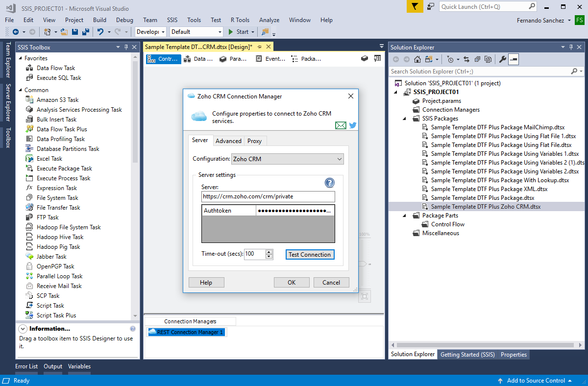
Task: Click the Save All toolbar icon
Action: [85, 32]
